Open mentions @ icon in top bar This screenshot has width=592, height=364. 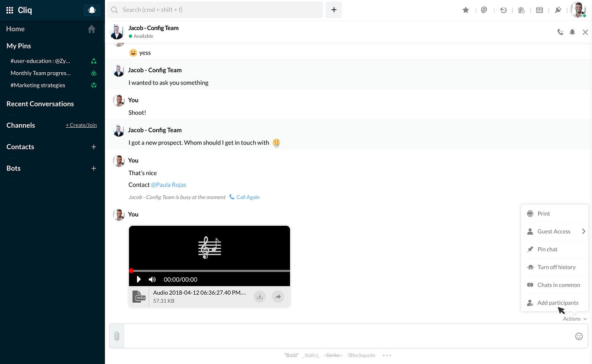pos(484,10)
